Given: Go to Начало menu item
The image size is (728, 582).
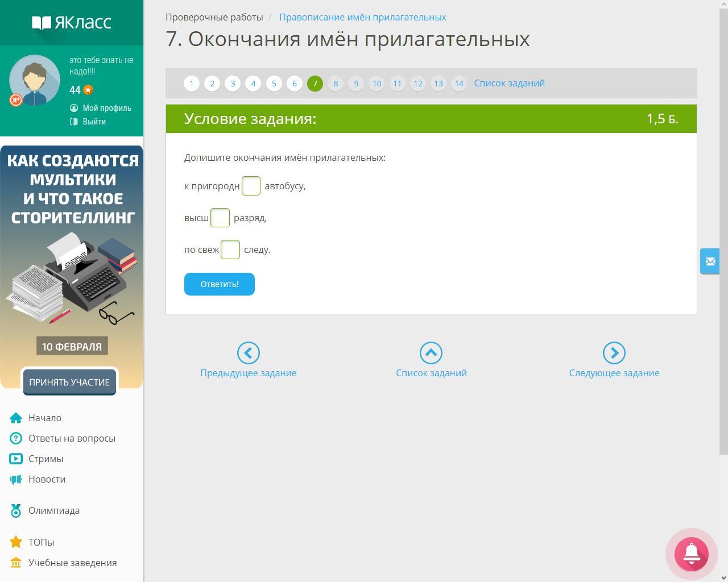Looking at the screenshot, I should [45, 418].
